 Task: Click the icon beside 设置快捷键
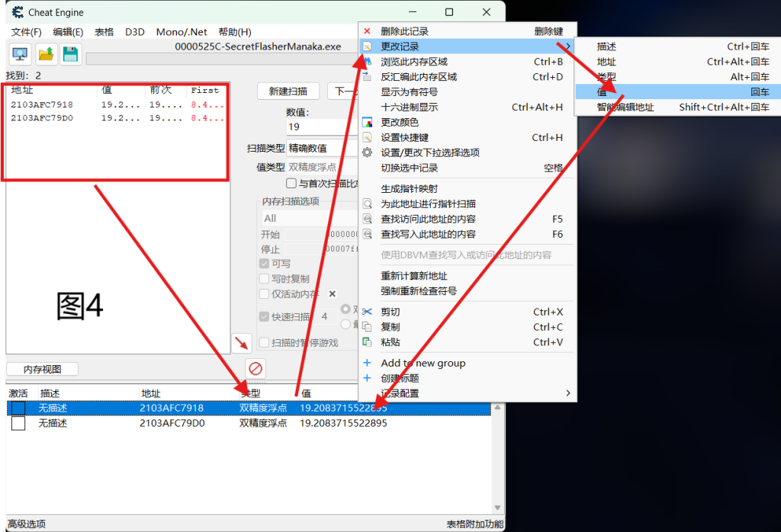coord(367,137)
